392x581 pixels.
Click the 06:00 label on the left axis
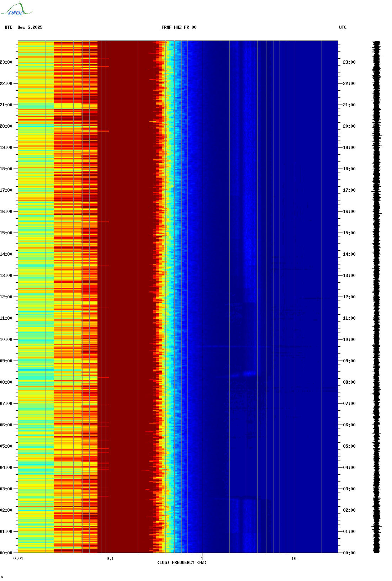6,425
